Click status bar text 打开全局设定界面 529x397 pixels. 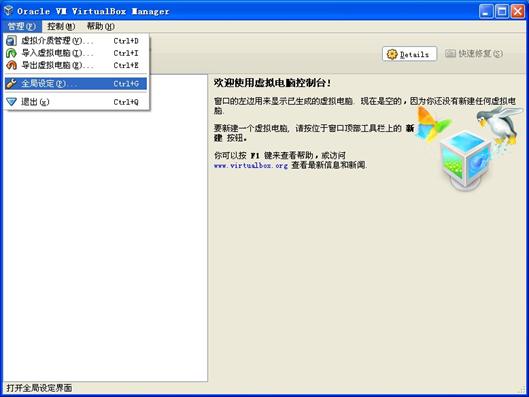click(39, 388)
